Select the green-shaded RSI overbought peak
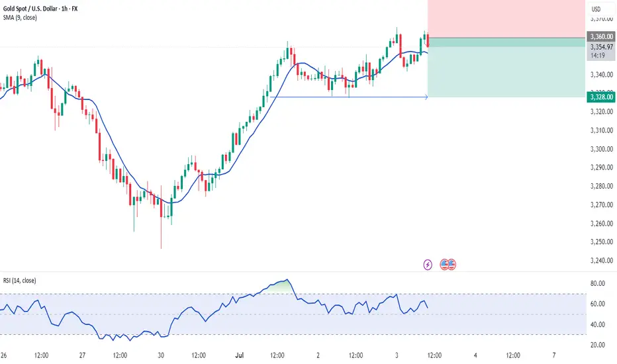617x364 pixels. tap(280, 286)
